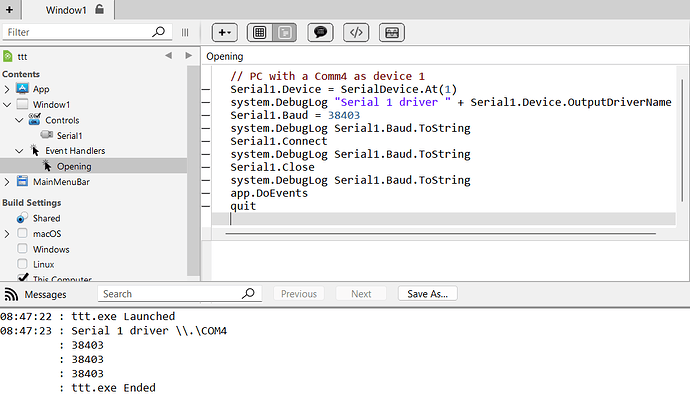The image size is (690, 408).
Task: Click the messages search magnifier icon
Action: [249, 294]
